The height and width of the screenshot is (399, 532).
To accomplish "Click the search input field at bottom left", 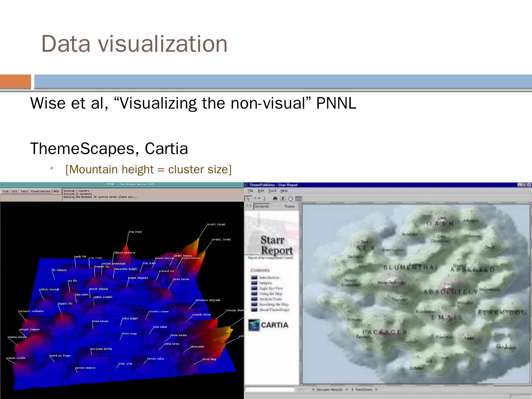I will click(x=270, y=389).
